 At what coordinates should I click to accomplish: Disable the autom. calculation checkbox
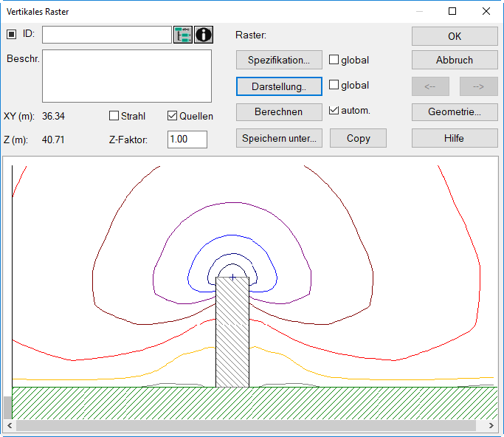point(334,110)
